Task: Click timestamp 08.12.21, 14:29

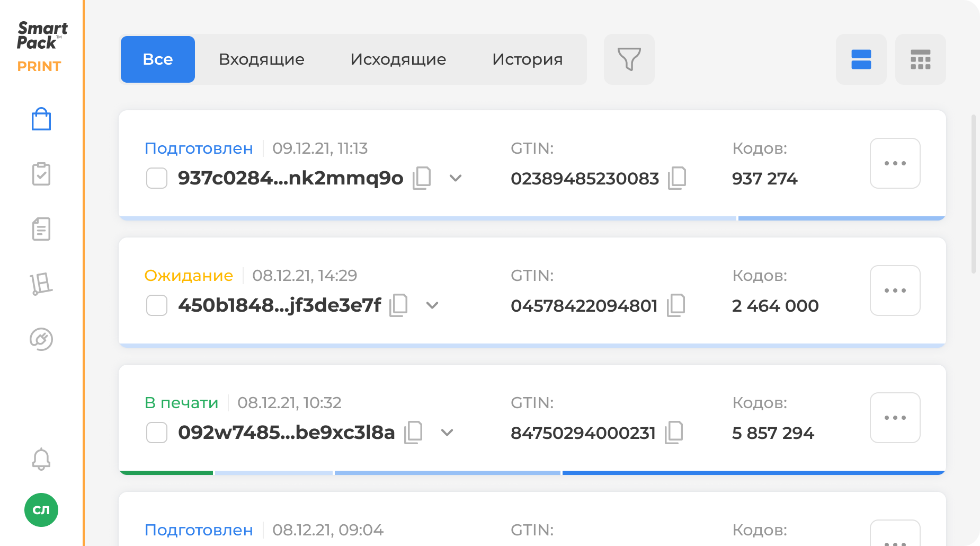Action: (305, 276)
